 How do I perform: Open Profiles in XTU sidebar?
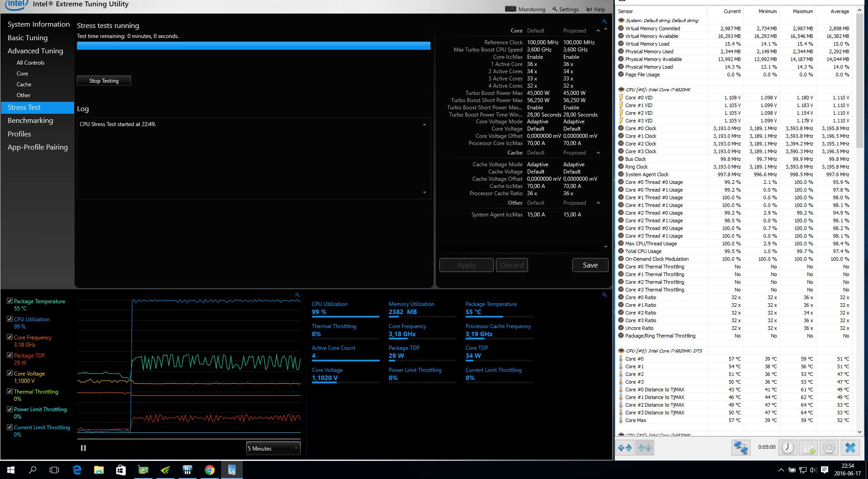pyautogui.click(x=19, y=134)
